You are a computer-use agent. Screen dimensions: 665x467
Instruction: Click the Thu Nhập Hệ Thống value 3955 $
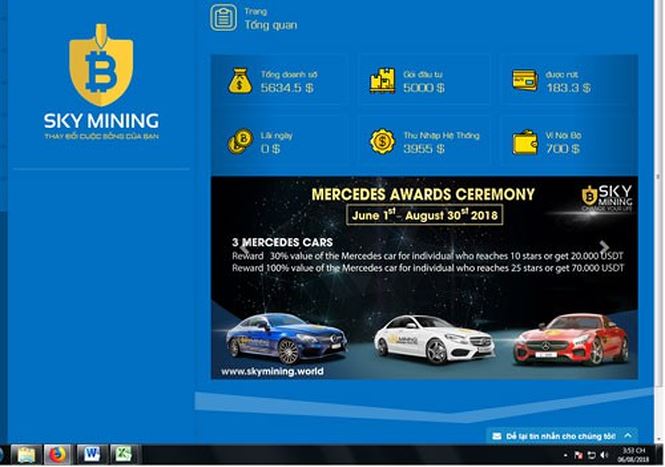tap(424, 149)
